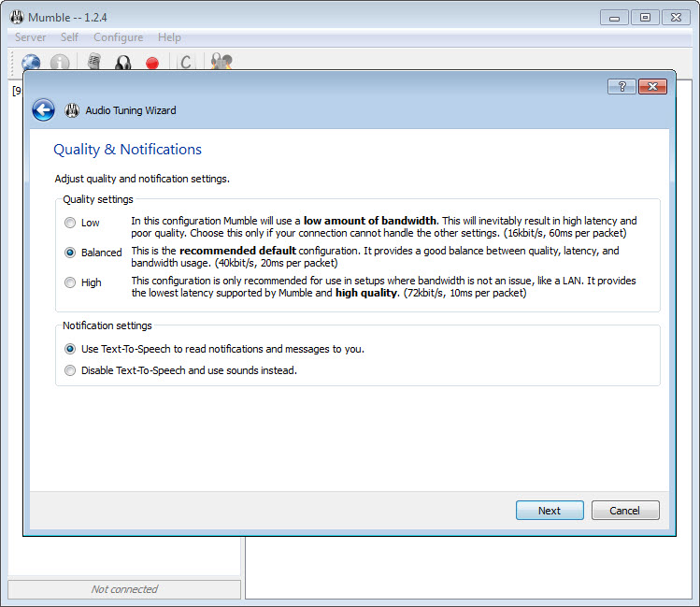The height and width of the screenshot is (607, 700).
Task: Toggle the deafen headphones icon in Mumble toolbar
Action: 123,62
